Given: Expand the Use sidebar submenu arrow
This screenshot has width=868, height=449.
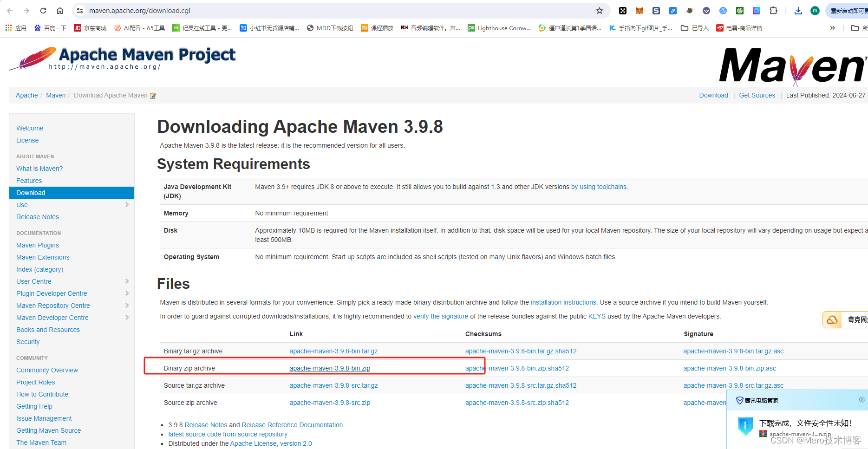Looking at the screenshot, I should 127,204.
